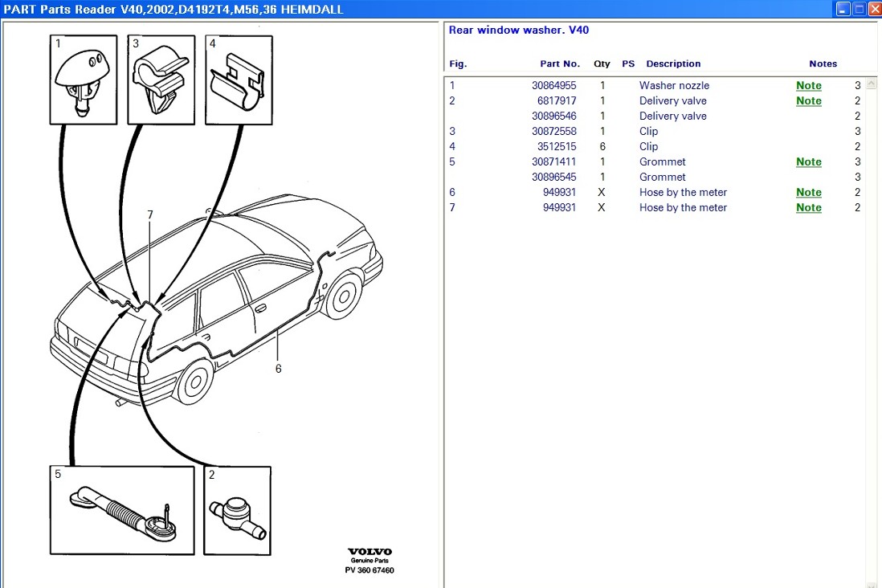Click the Part No. column header

560,63
